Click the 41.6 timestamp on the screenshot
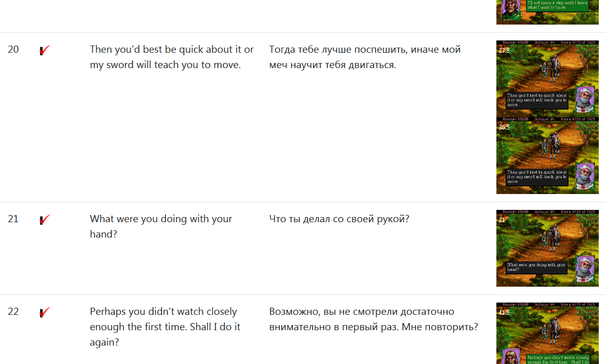This screenshot has height=364, width=606. pyautogui.click(x=504, y=312)
